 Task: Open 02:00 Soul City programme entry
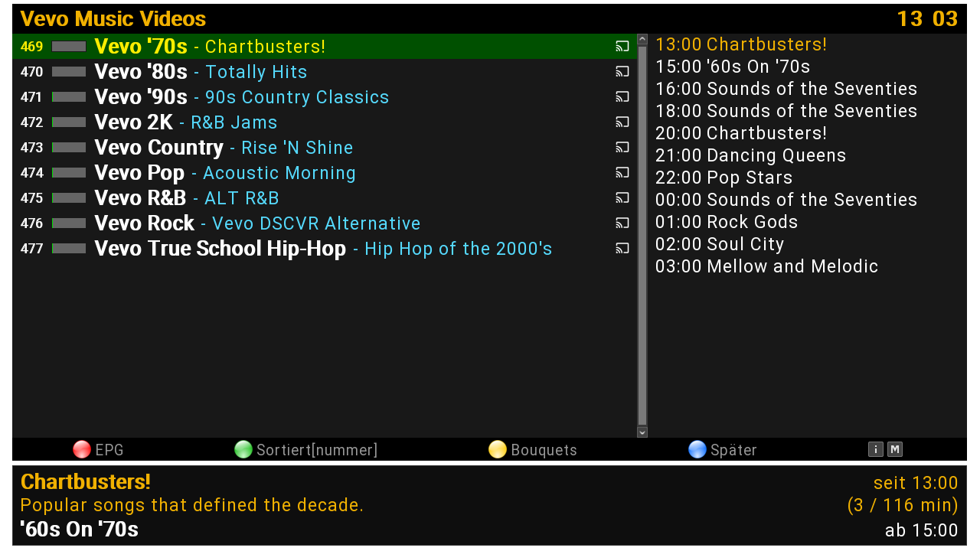point(720,244)
